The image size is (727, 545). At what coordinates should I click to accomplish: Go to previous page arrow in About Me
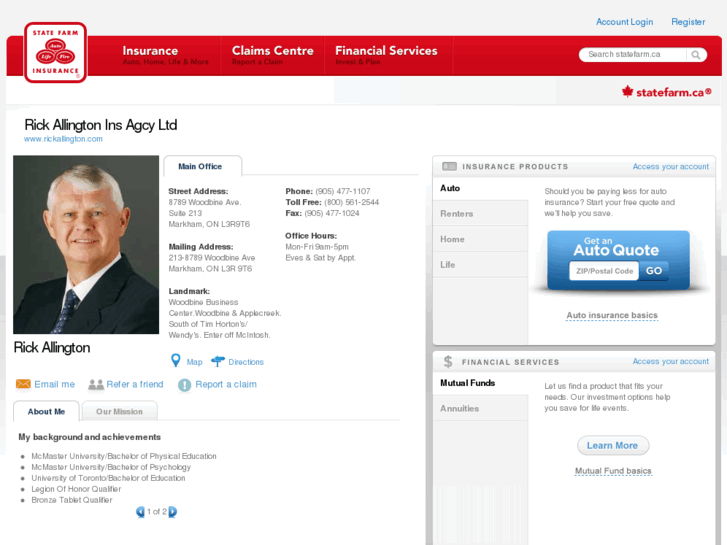coord(140,512)
